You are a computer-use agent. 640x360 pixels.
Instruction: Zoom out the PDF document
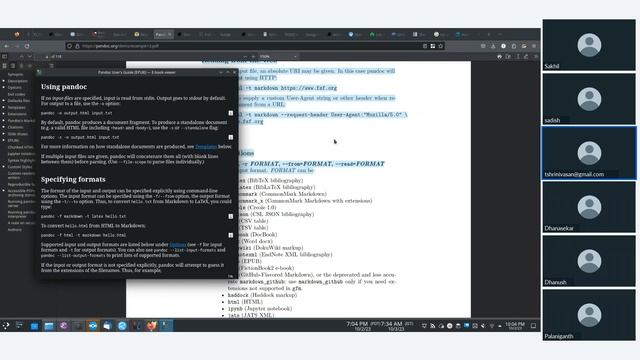pos(245,56)
